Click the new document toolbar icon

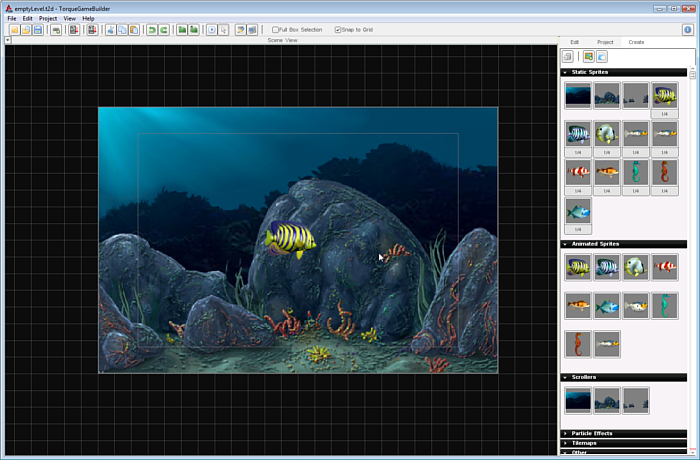pos(14,30)
